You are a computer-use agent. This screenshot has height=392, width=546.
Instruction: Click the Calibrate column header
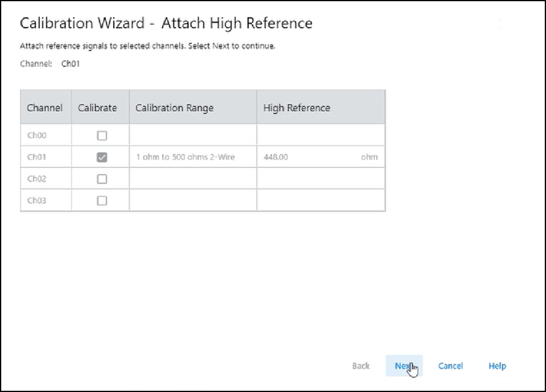pos(97,108)
